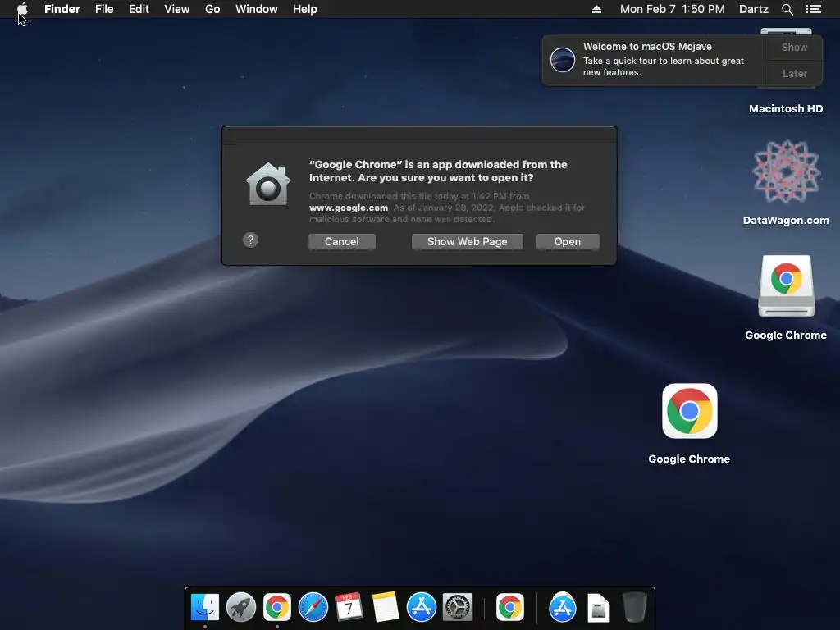Viewport: 840px width, 630px height.
Task: Open the View menu
Action: (177, 9)
